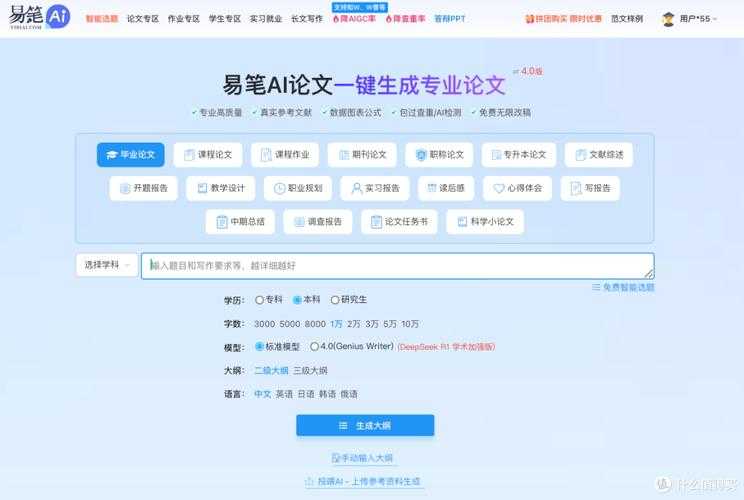Set word count to 3万
Viewport: 744px width, 500px height.
pyautogui.click(x=372, y=324)
